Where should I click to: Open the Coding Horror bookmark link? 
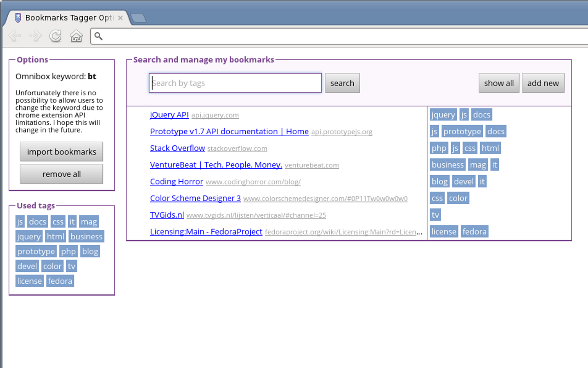coord(176,182)
